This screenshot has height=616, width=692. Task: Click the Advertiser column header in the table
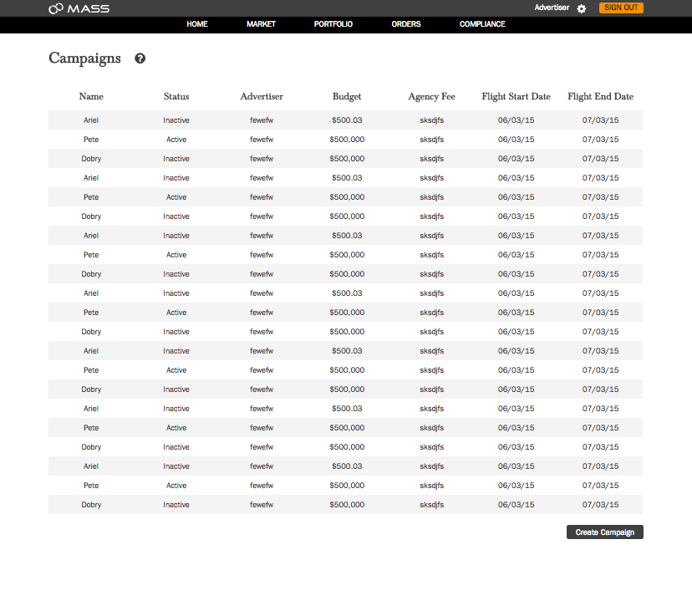(262, 97)
